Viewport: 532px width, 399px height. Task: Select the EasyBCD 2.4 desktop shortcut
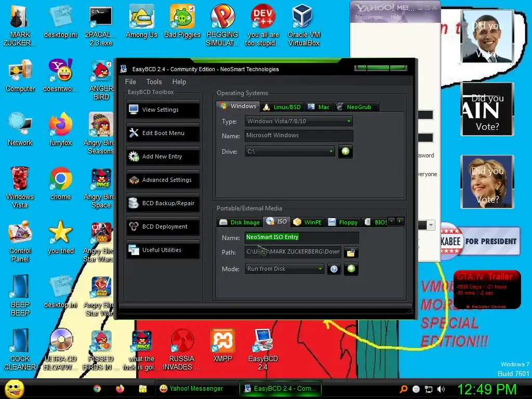pos(263,350)
